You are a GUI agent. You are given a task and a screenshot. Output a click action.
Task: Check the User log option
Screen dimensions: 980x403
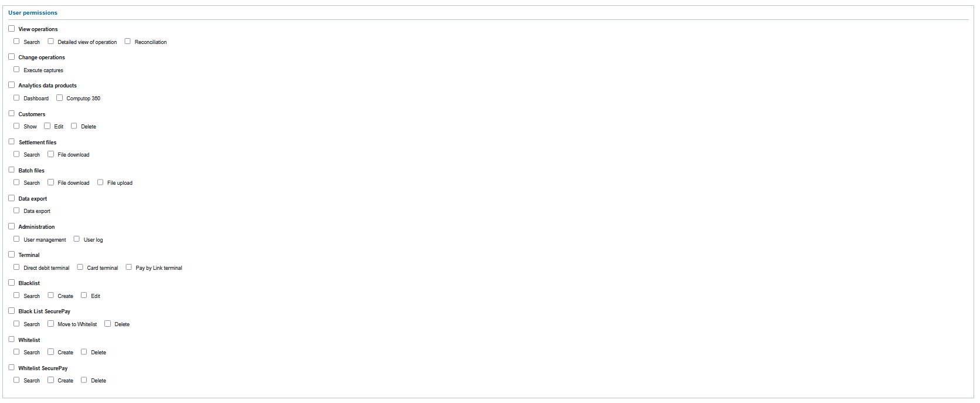click(x=76, y=239)
